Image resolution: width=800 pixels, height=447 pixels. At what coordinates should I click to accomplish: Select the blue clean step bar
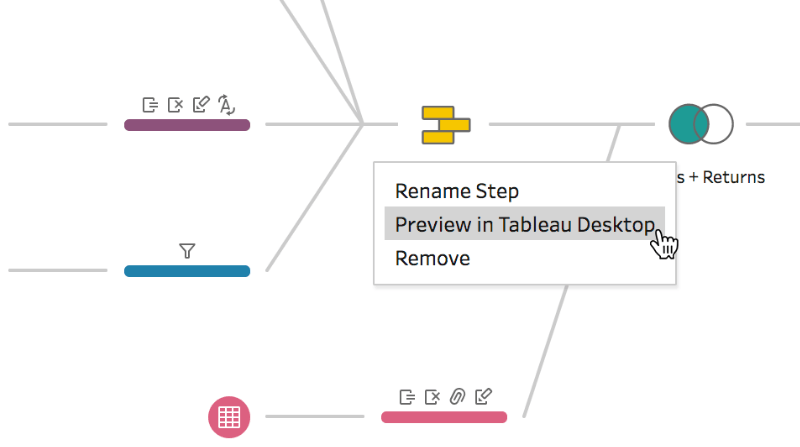pyautogui.click(x=187, y=271)
